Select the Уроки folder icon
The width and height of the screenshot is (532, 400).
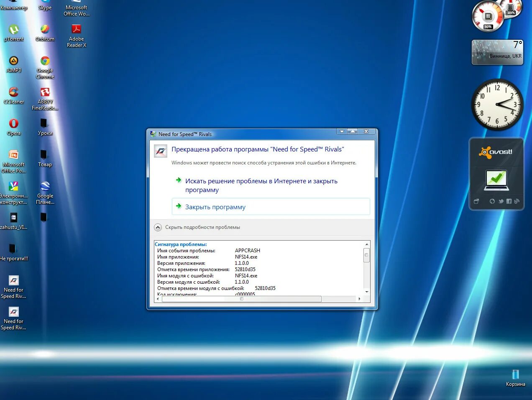tap(45, 127)
